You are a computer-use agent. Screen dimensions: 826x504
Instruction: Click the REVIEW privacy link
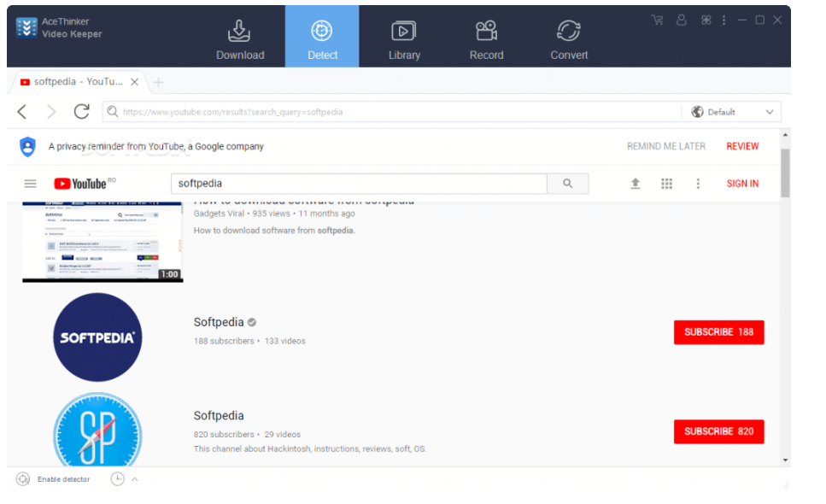pyautogui.click(x=742, y=146)
